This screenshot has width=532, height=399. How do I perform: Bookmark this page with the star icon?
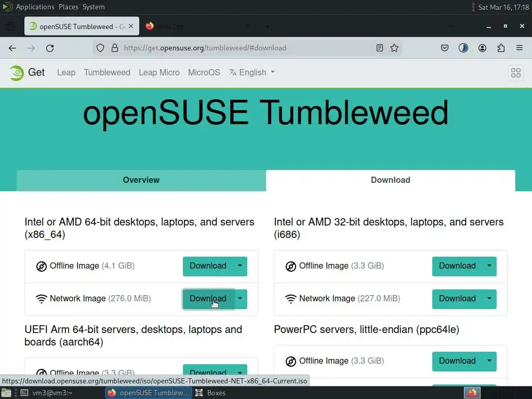coord(394,48)
